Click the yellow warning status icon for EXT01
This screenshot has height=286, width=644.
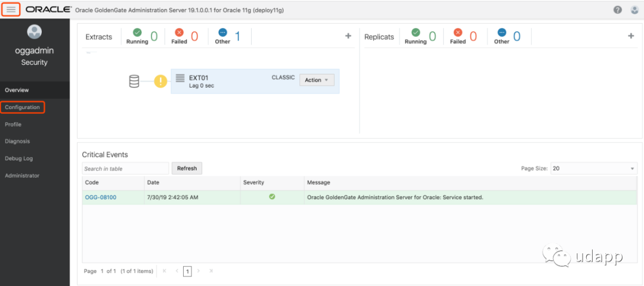(160, 82)
